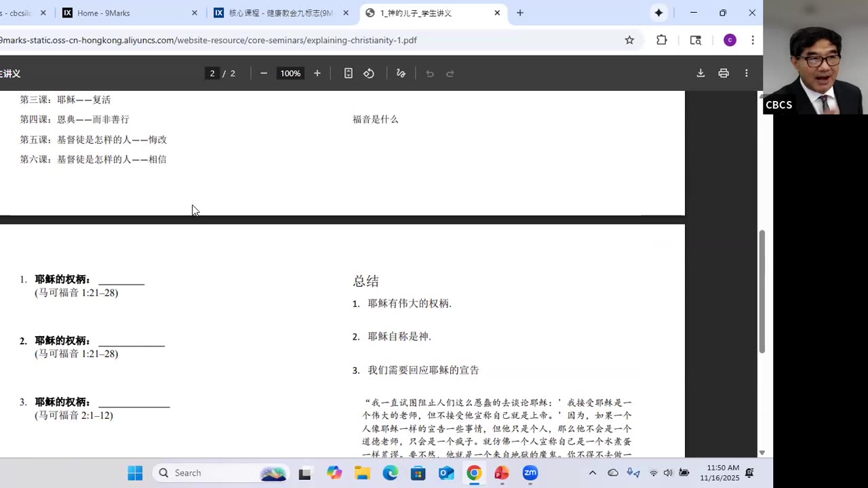Click the text 第四课：恩典——而非善行
The width and height of the screenshot is (868, 488).
click(x=75, y=119)
